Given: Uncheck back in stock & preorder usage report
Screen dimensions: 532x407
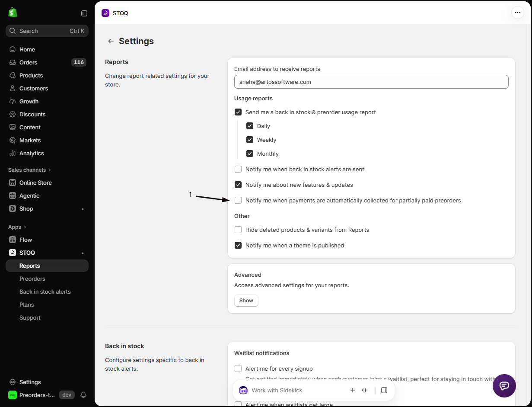Looking at the screenshot, I should (238, 112).
